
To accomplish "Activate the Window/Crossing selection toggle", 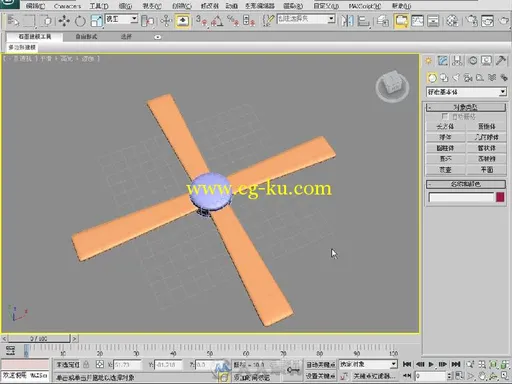I will [x=46, y=21].
